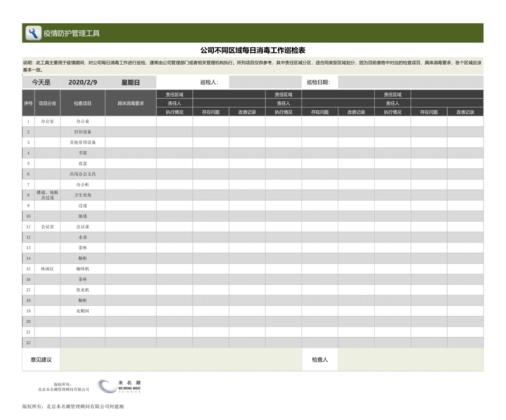
Task: Select the 卫生死角 cell in row 8
Action: point(82,195)
